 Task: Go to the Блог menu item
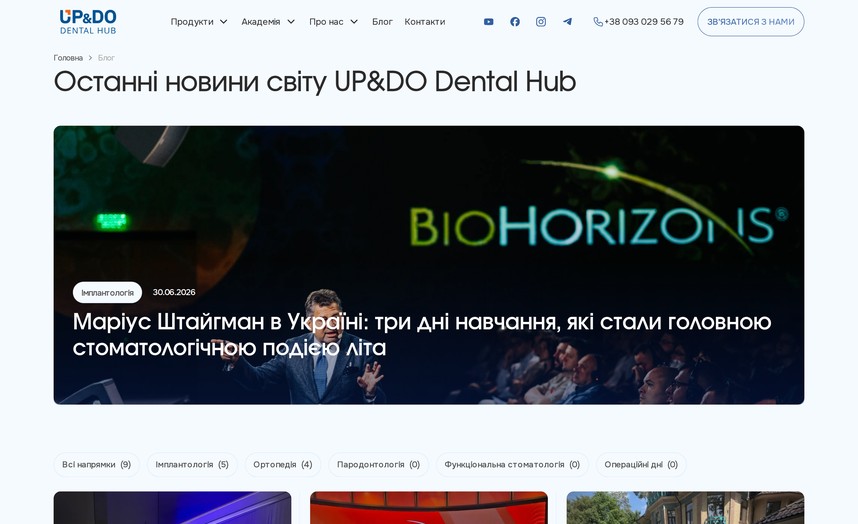[382, 22]
